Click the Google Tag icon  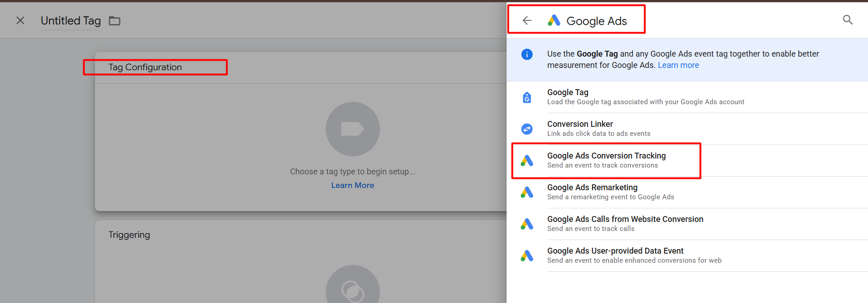pos(527,97)
